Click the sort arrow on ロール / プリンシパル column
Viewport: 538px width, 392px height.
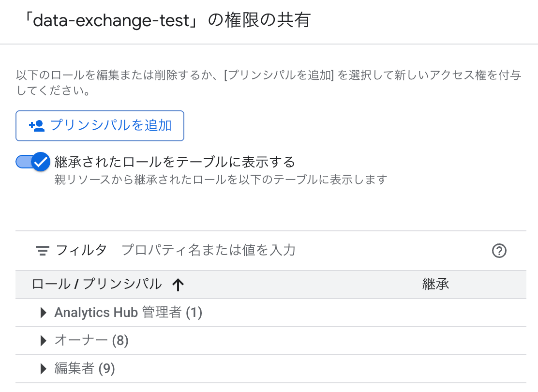point(178,285)
